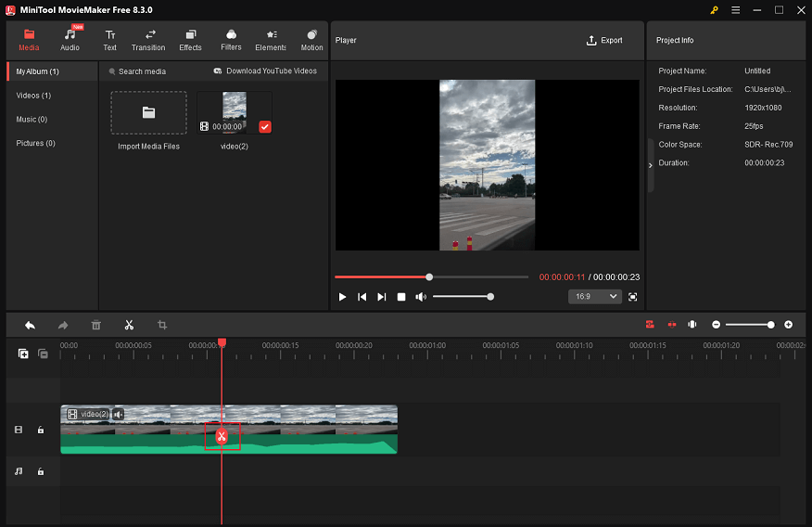Split clip with scissors tool

point(129,325)
